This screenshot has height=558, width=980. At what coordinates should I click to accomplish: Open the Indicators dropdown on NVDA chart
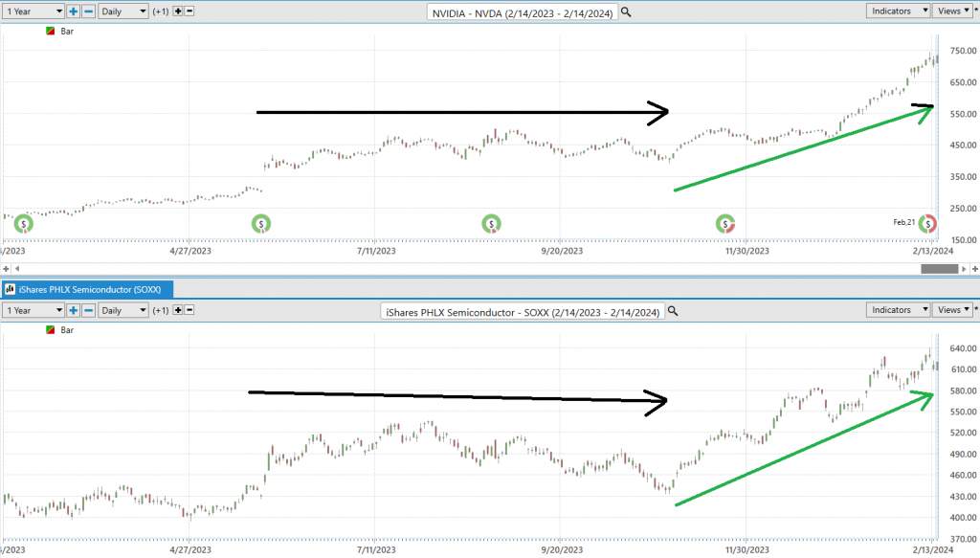click(898, 11)
